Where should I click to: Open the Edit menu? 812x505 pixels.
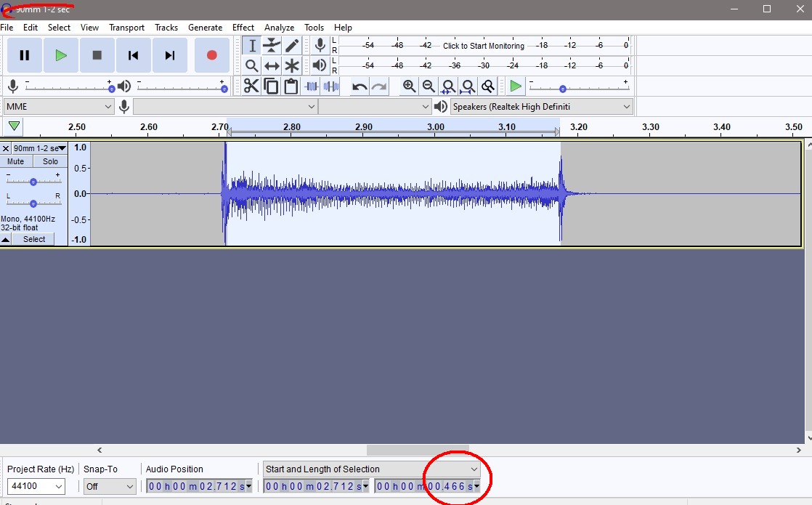tap(31, 28)
